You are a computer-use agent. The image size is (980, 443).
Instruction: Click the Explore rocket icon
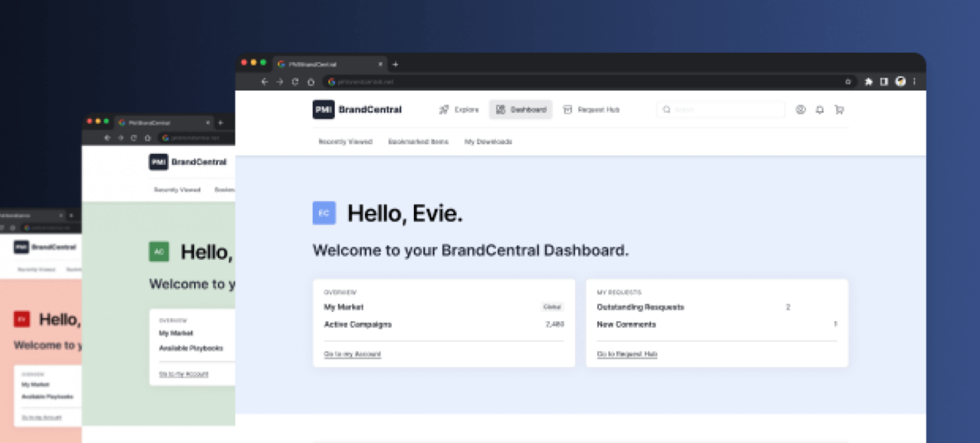pyautogui.click(x=444, y=110)
